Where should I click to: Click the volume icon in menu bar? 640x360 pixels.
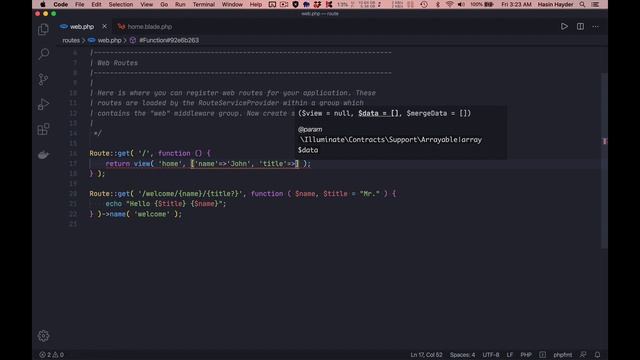point(461,4)
